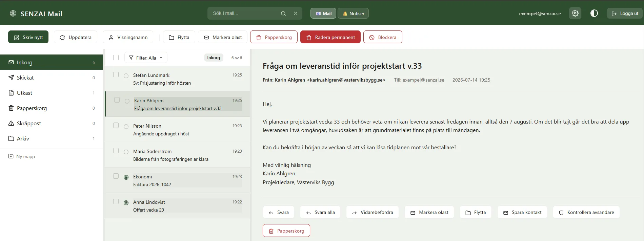Open the Papperskorg folder in sidebar
Image resolution: width=644 pixels, height=241 pixels.
(52, 108)
